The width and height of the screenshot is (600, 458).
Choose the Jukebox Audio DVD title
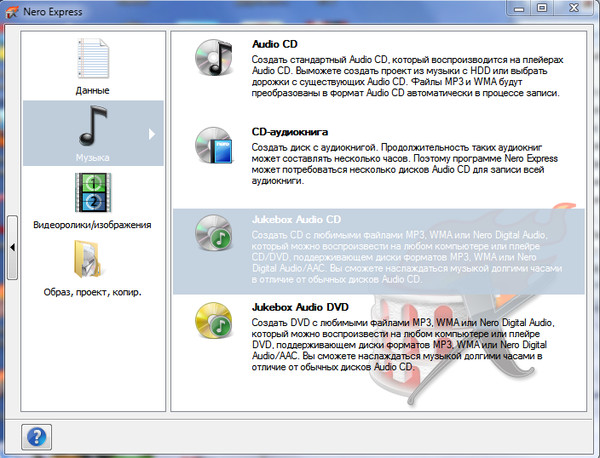click(x=300, y=307)
